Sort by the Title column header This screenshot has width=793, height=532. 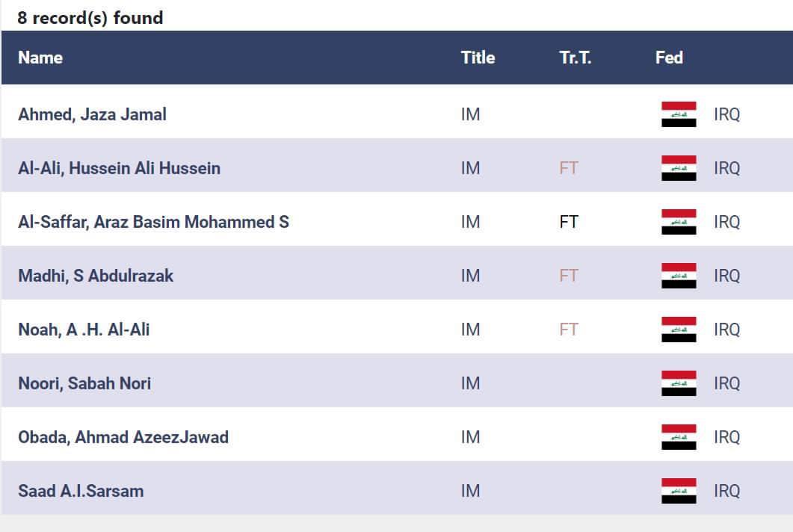click(x=478, y=58)
